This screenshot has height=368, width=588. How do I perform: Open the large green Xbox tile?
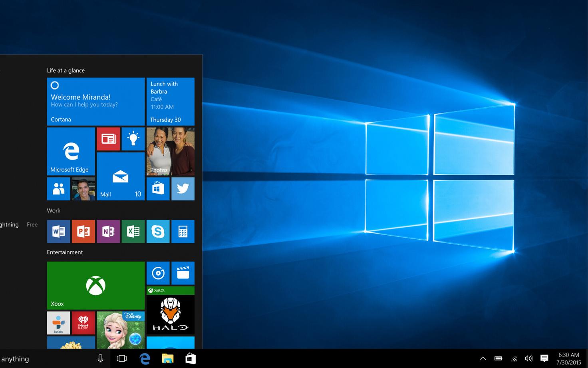click(x=96, y=286)
